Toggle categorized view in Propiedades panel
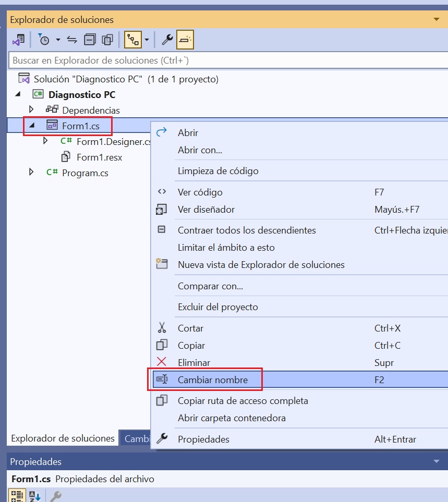 [x=17, y=496]
